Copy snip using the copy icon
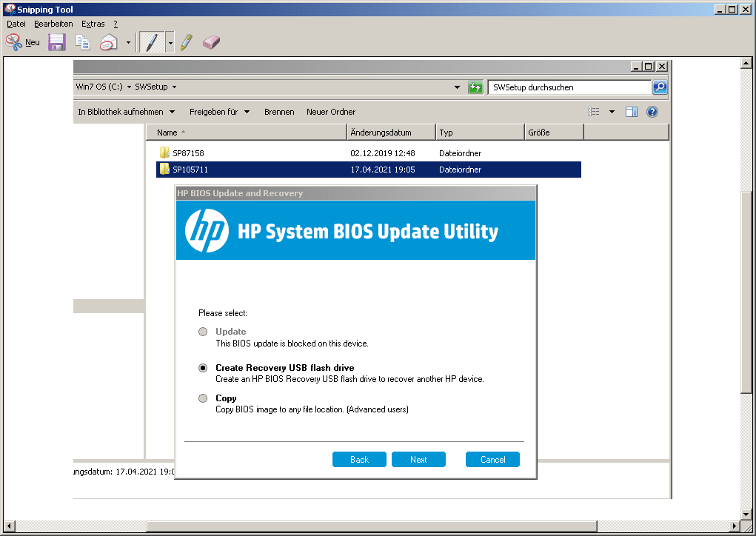The height and width of the screenshot is (536, 756). (83, 42)
